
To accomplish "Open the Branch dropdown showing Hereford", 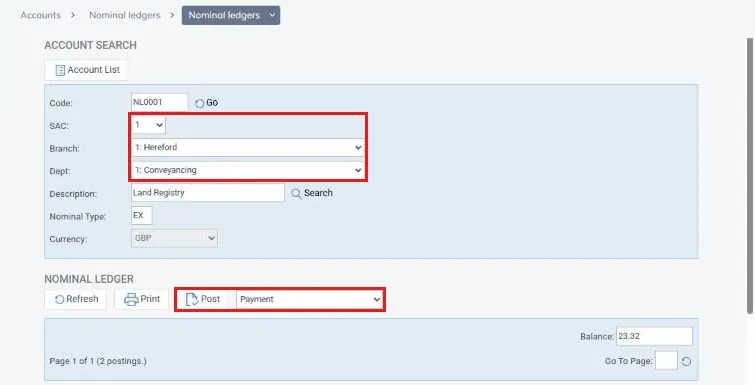I will 247,147.
